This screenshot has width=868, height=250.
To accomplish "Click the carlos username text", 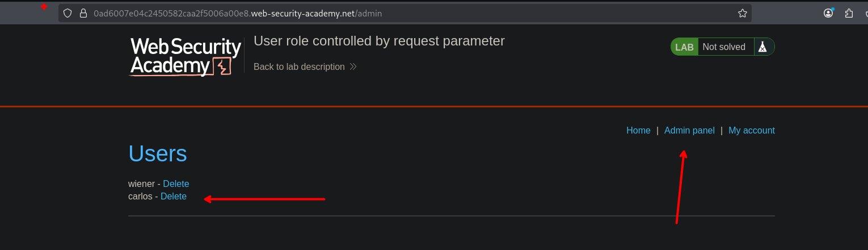I will pos(140,197).
